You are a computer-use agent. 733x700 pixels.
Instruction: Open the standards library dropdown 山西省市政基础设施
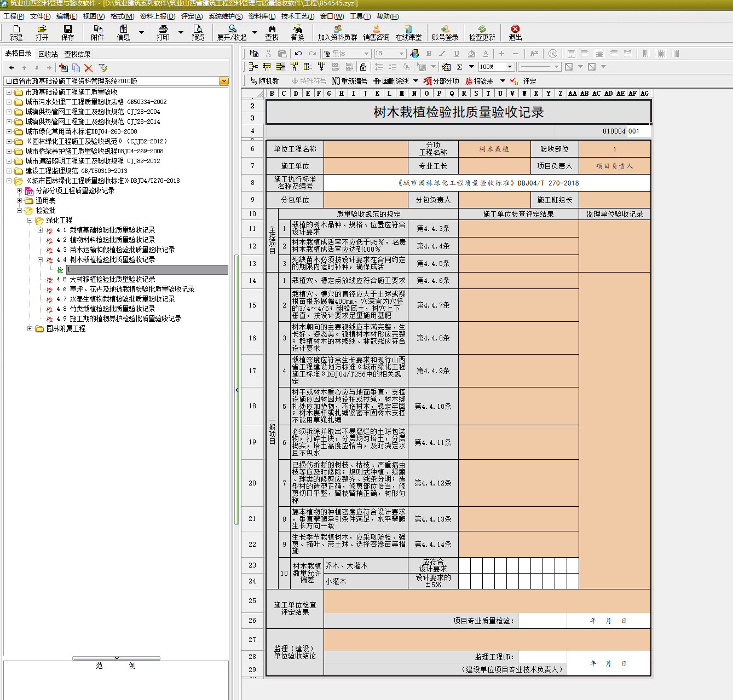tap(223, 81)
